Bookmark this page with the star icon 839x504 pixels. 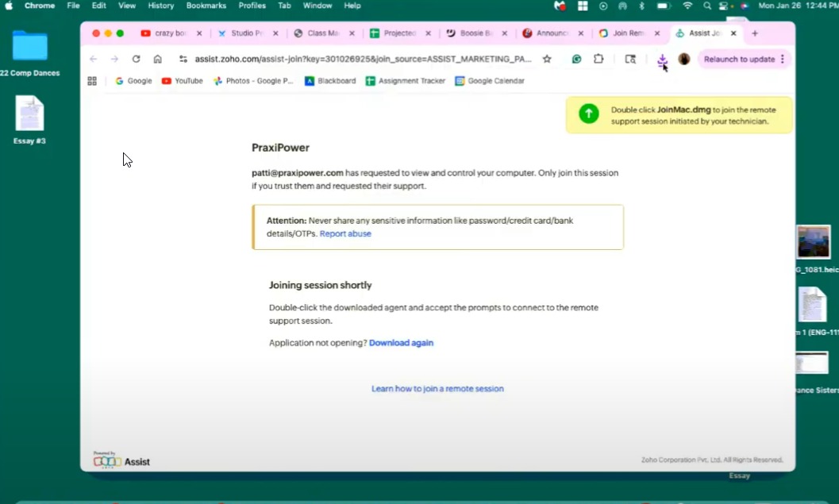click(546, 59)
